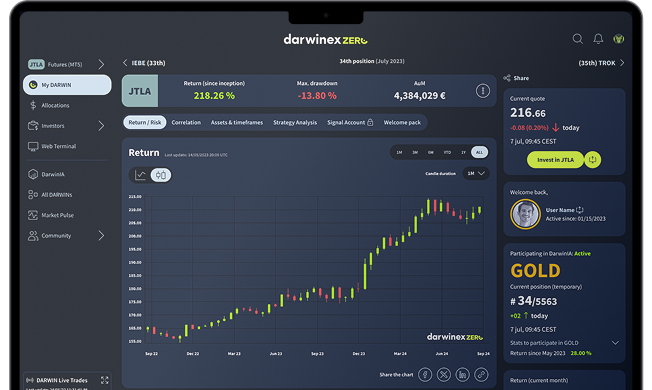652x390 pixels.
Task: Open the JTLA info options icon
Action: click(x=482, y=91)
